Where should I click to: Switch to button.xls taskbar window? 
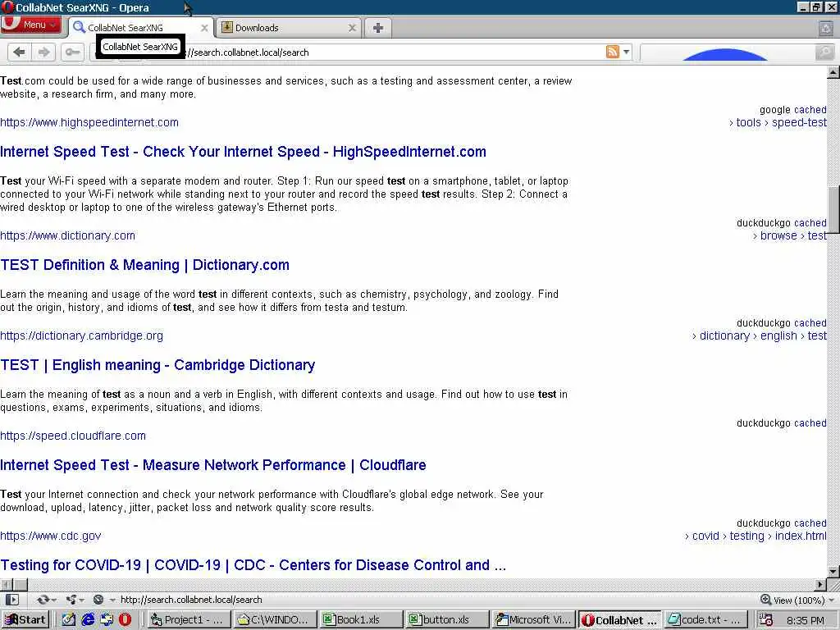coord(447,620)
